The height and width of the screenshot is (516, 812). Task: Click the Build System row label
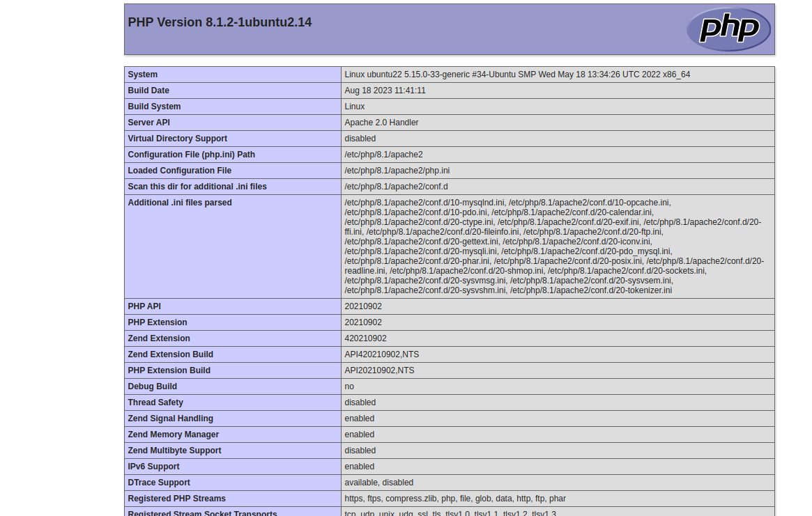tap(154, 107)
